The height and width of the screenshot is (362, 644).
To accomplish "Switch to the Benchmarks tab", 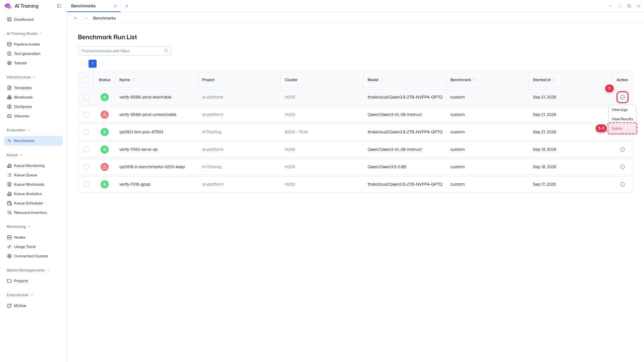I will (94, 6).
